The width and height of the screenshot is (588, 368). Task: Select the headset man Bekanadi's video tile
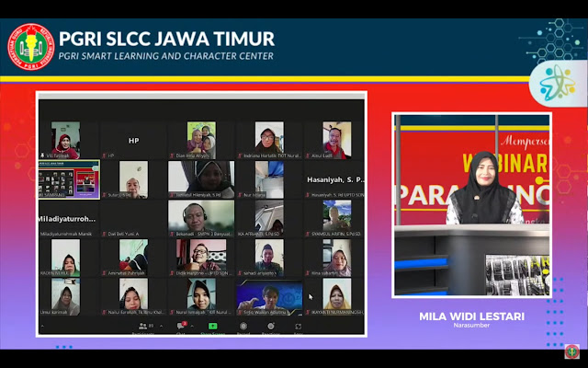pyautogui.click(x=201, y=218)
